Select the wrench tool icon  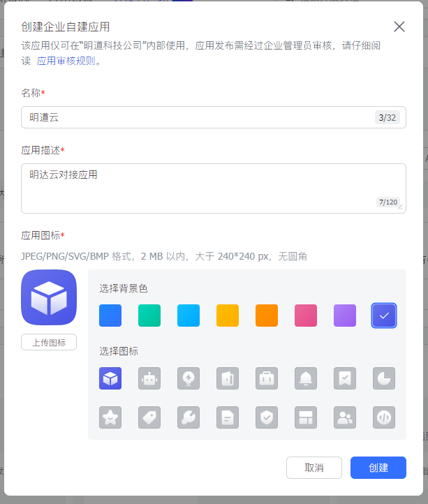(189, 417)
